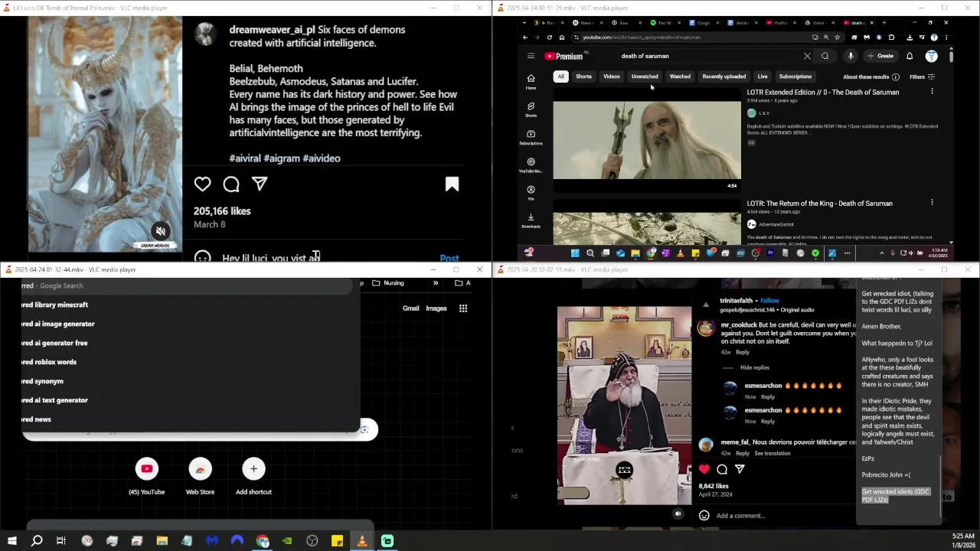Open the search Filters dropdown
Image resolution: width=980 pixels, height=551 pixels.
coord(922,77)
